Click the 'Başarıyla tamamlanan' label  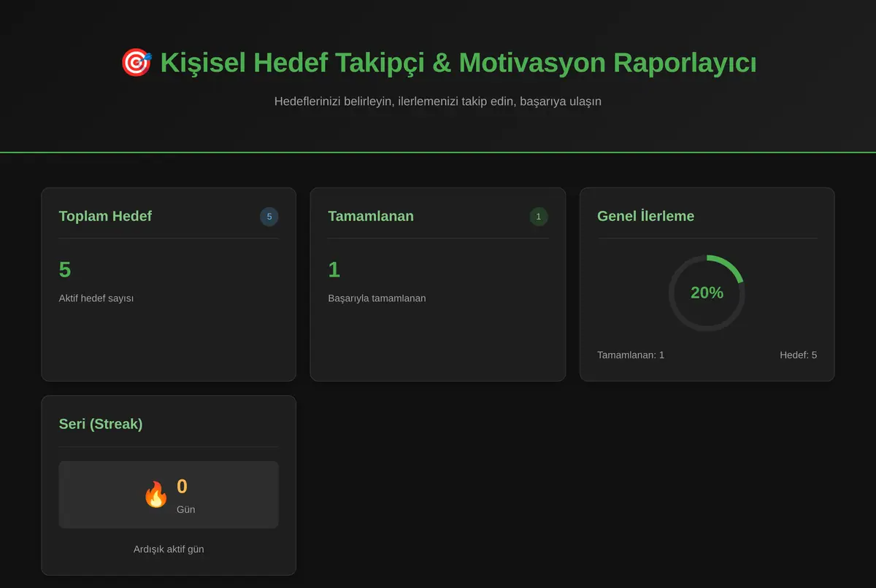(x=377, y=298)
